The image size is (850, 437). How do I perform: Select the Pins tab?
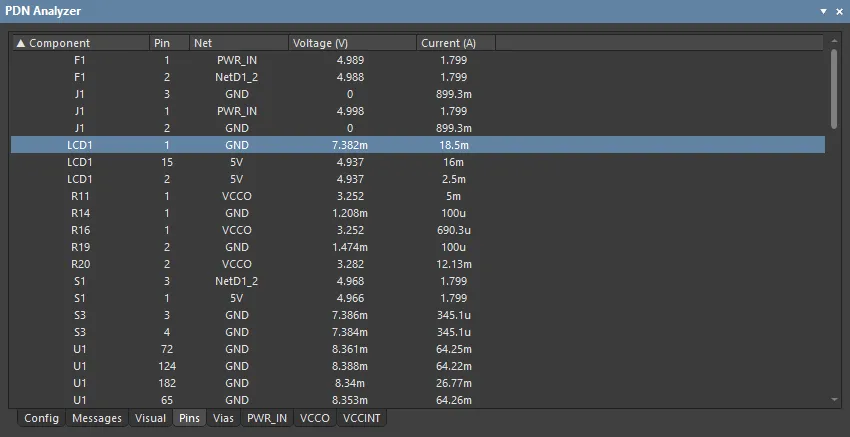tap(189, 418)
